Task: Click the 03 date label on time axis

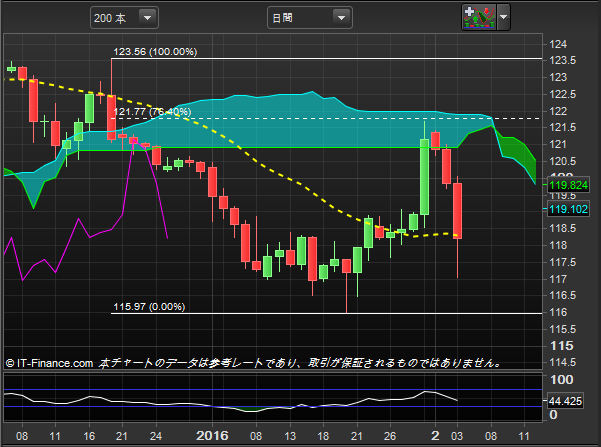Action: tap(457, 436)
